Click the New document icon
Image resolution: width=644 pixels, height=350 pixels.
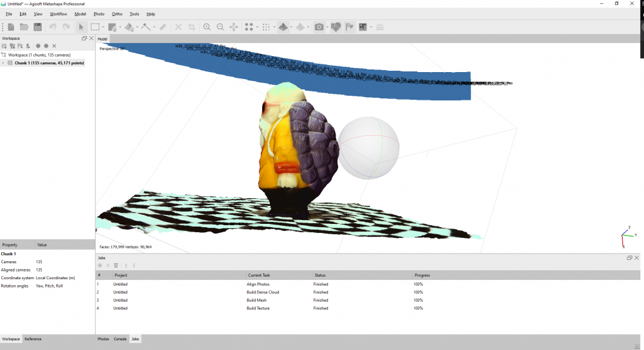pyautogui.click(x=11, y=27)
